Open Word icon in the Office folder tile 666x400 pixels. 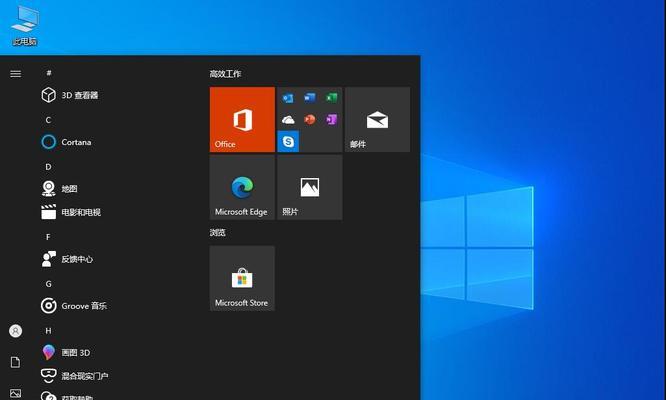(310, 98)
